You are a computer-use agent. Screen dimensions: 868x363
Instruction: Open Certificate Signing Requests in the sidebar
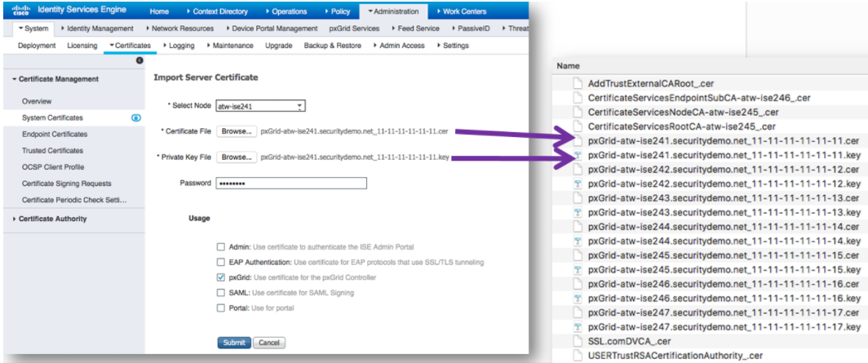(66, 184)
